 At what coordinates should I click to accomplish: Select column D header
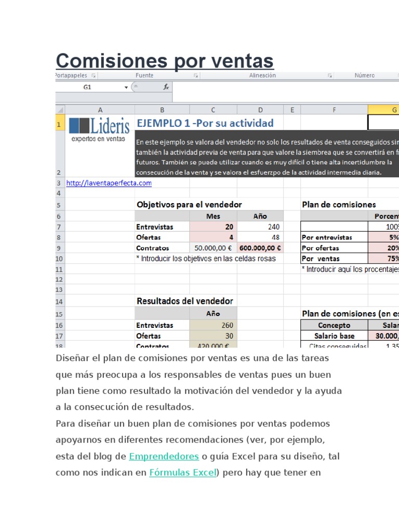260,110
